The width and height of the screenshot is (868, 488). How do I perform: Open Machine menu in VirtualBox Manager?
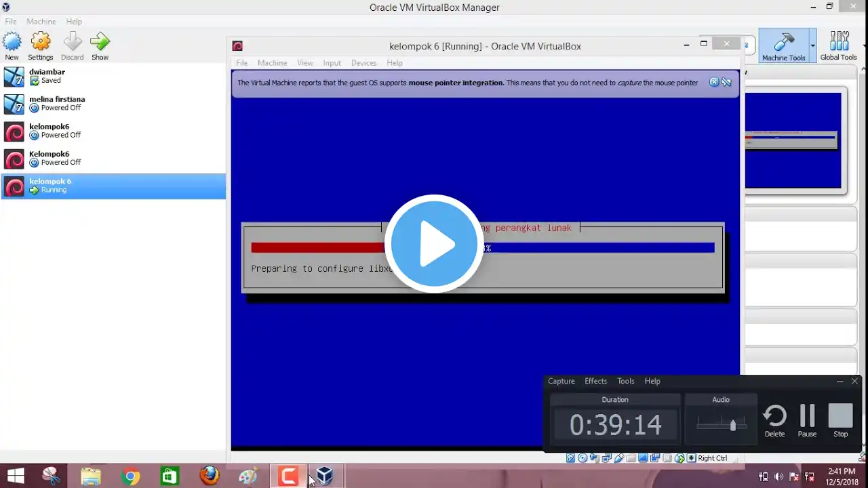41,22
